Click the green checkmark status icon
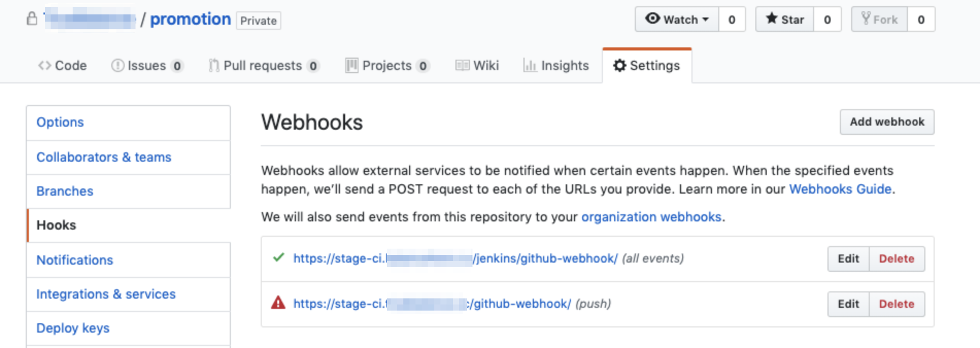The width and height of the screenshot is (980, 348). [278, 257]
